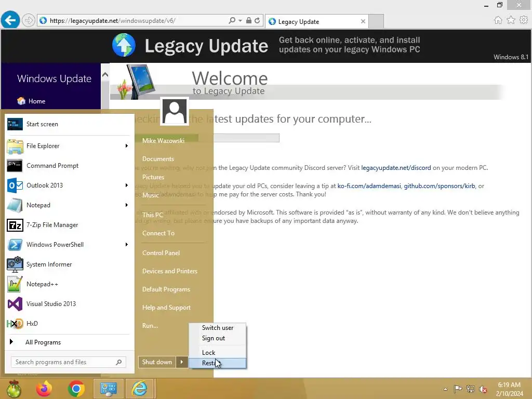Open Notepad++
The height and width of the screenshot is (399, 532).
[70, 284]
